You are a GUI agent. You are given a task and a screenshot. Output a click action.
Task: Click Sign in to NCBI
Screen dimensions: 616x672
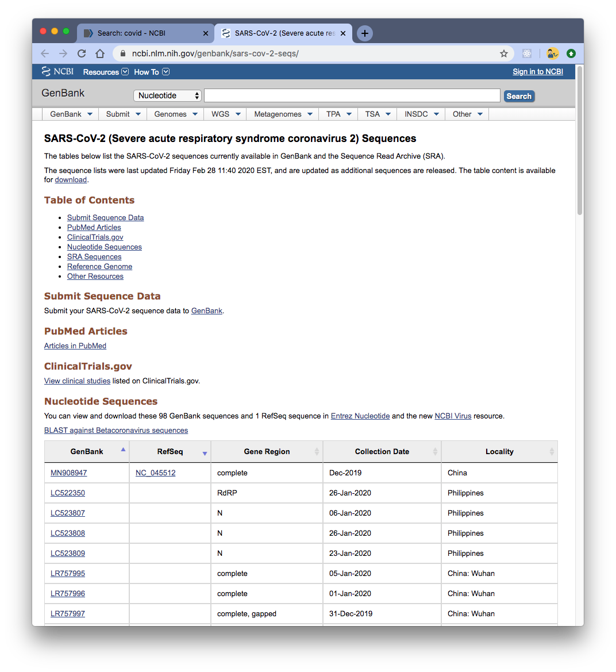click(538, 72)
